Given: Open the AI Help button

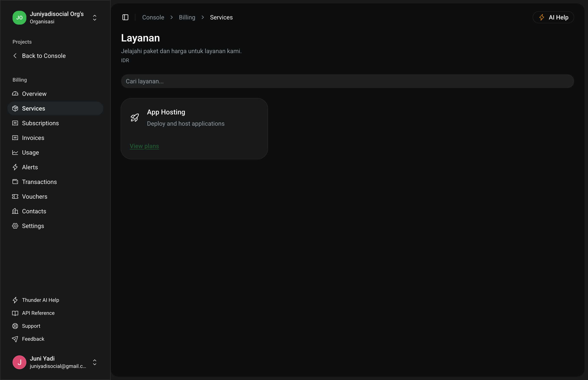Looking at the screenshot, I should (553, 17).
